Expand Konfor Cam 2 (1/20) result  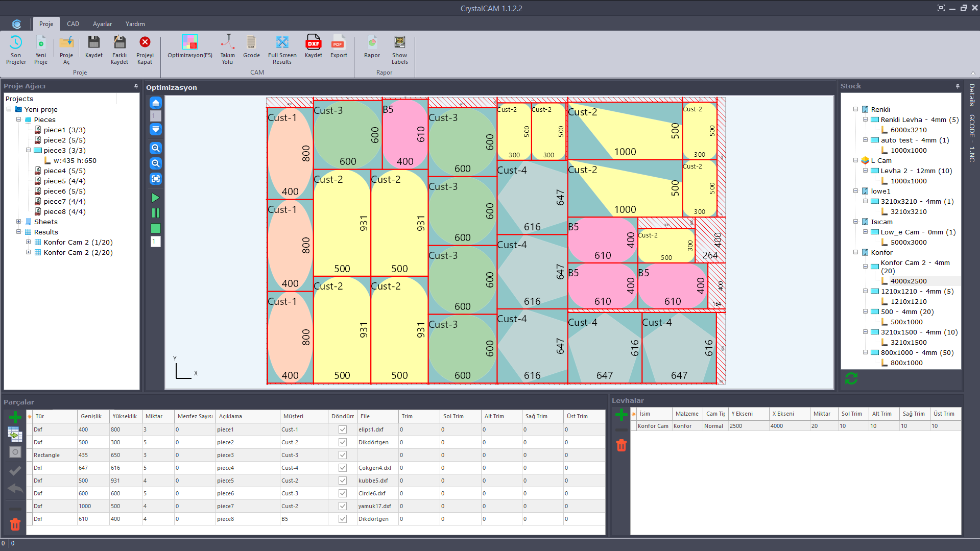(29, 242)
